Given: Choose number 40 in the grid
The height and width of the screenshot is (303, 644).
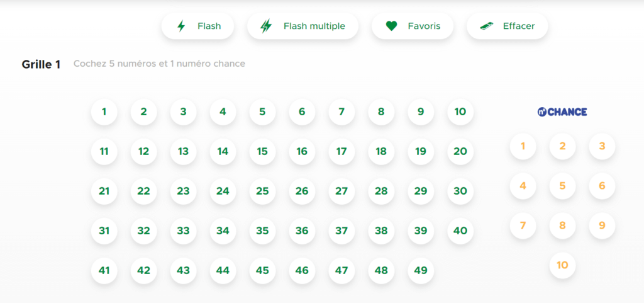Looking at the screenshot, I should pyautogui.click(x=460, y=231).
